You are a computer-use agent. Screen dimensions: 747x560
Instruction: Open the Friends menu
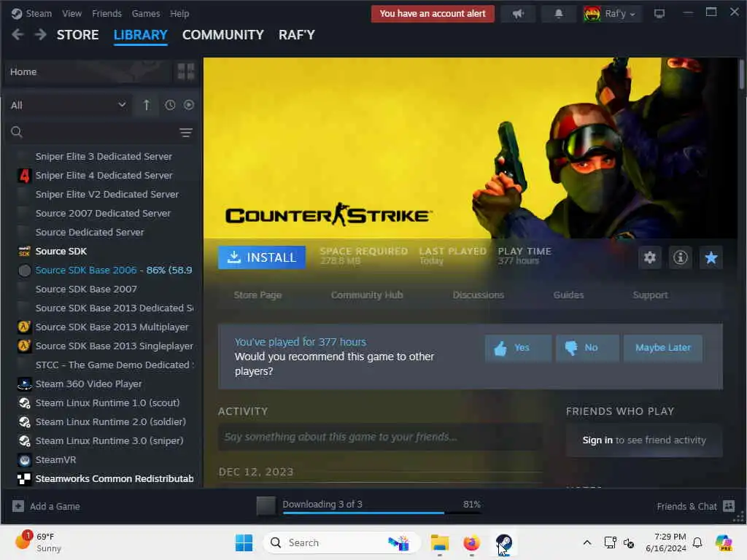click(107, 13)
